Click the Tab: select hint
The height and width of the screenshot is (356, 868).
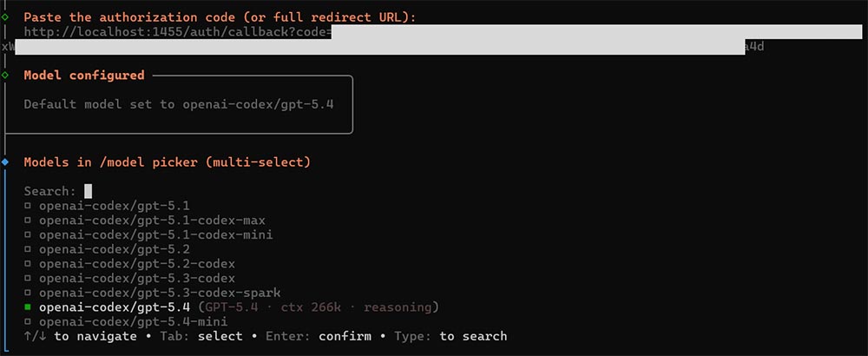coord(205,336)
